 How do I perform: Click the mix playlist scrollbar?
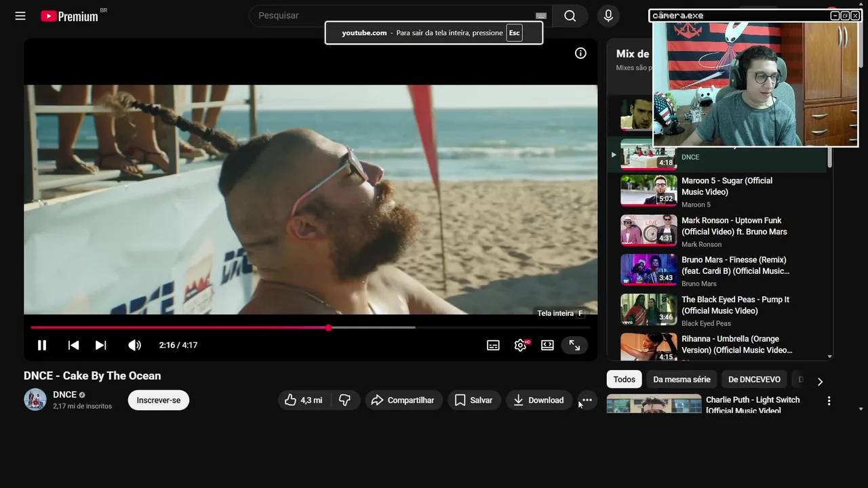pyautogui.click(x=829, y=156)
